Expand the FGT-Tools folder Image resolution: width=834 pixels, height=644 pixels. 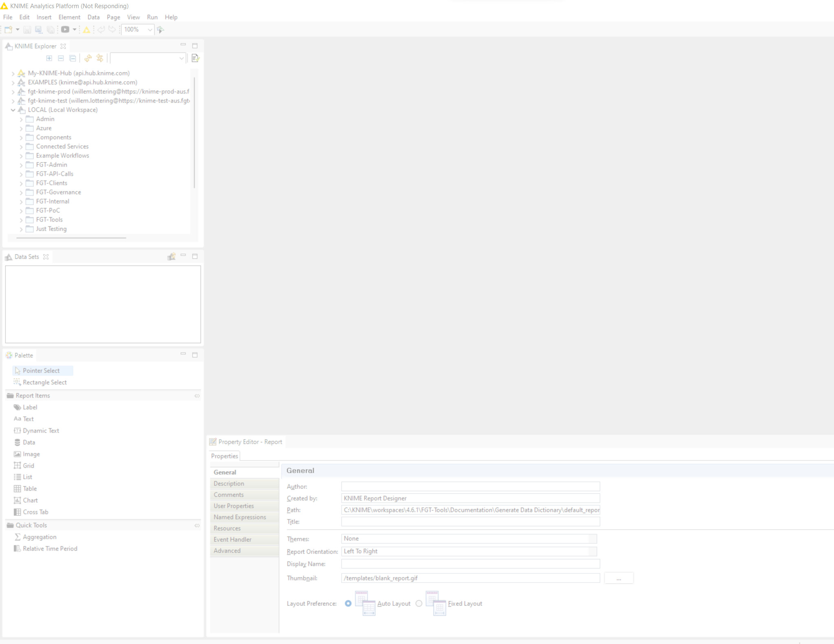tap(21, 220)
